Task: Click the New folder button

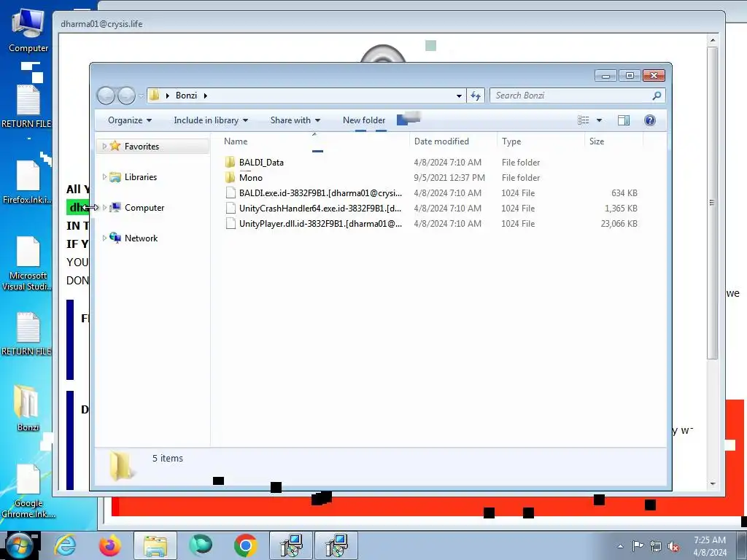Action: [x=364, y=120]
